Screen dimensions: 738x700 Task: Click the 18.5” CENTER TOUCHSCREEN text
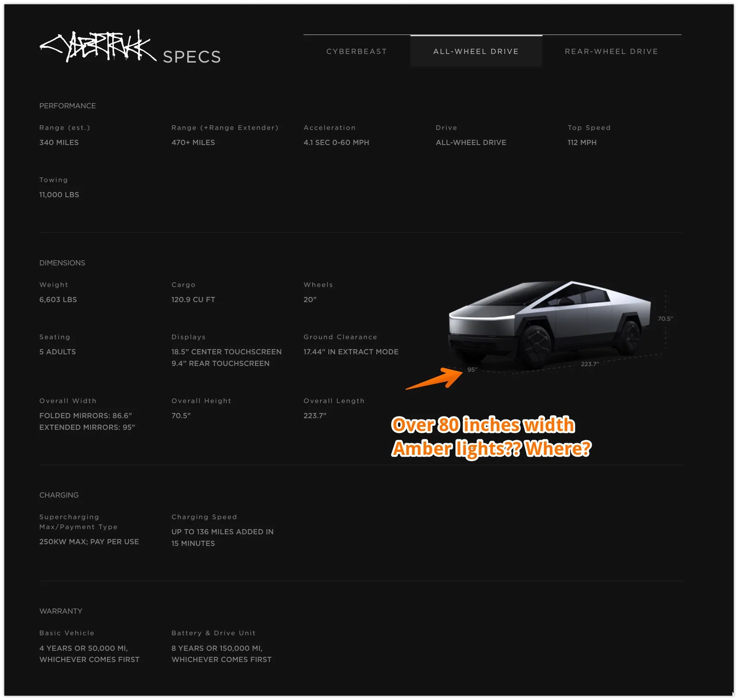227,352
